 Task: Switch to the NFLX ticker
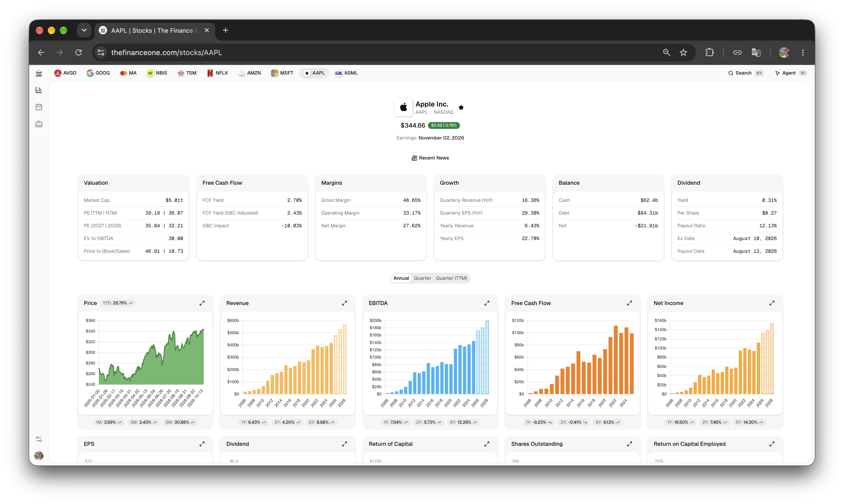tap(217, 73)
